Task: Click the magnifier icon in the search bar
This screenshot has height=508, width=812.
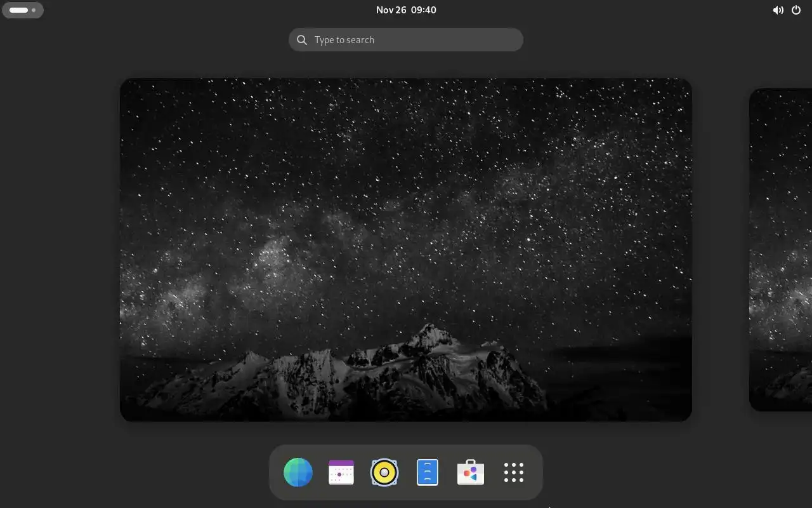Action: tap(302, 40)
